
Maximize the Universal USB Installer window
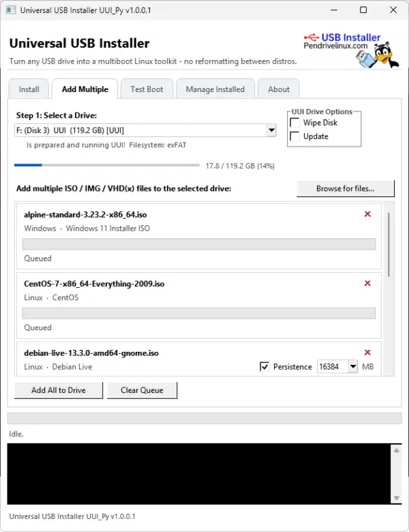363,10
